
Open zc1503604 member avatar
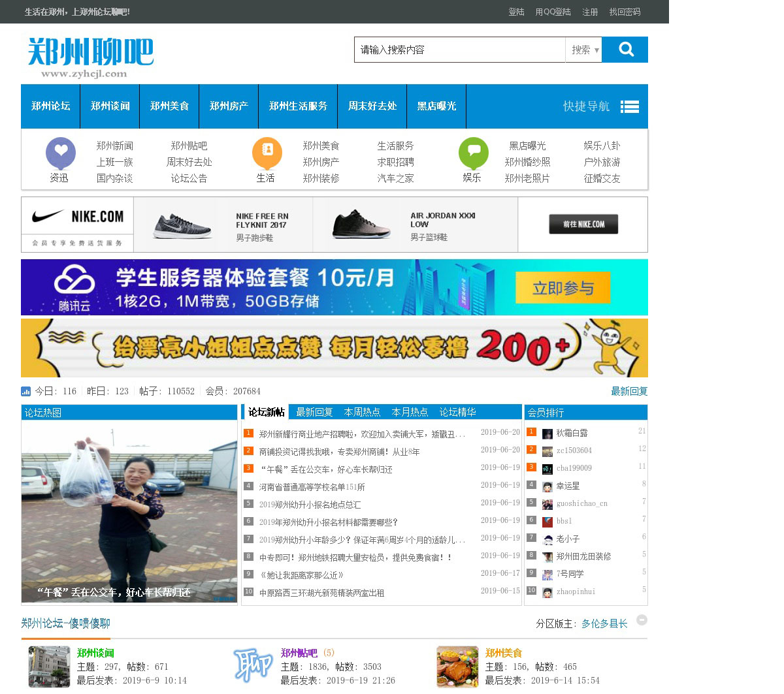point(547,451)
